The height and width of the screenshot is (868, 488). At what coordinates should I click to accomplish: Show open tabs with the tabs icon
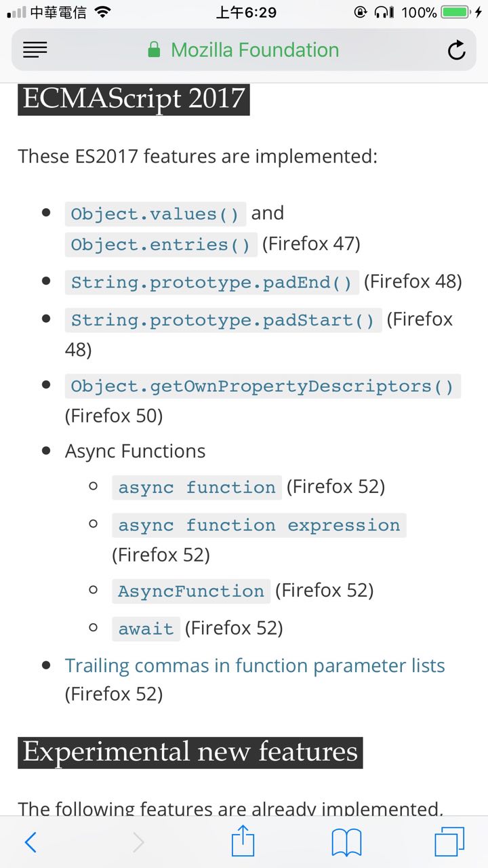[449, 842]
